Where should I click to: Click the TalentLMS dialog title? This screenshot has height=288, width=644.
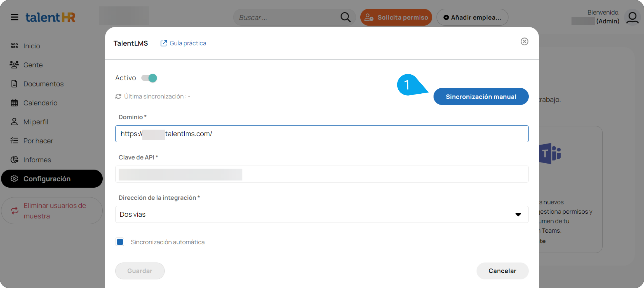point(131,43)
